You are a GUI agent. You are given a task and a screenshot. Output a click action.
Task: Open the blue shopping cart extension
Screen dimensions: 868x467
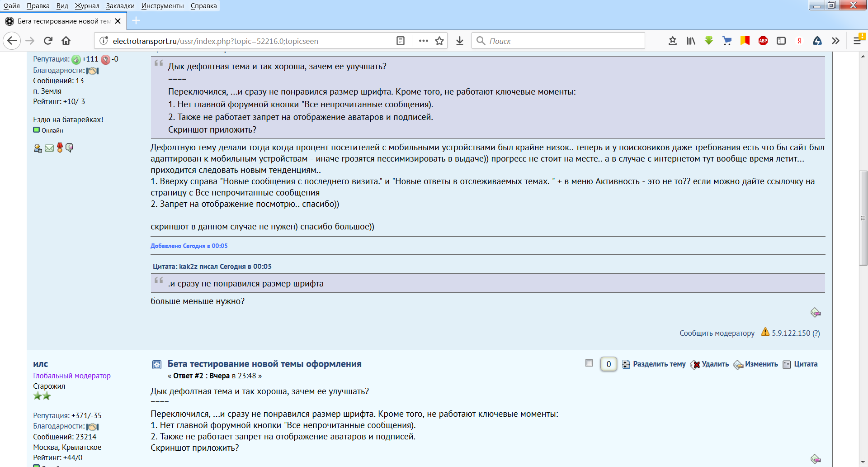(727, 41)
